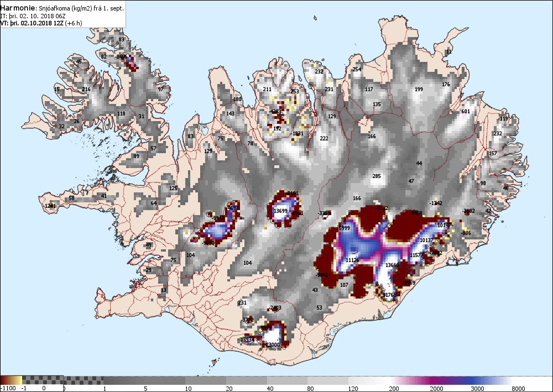The width and height of the screenshot is (553, 392).
Task: Click the legend label 3000
Action: [x=478, y=389]
